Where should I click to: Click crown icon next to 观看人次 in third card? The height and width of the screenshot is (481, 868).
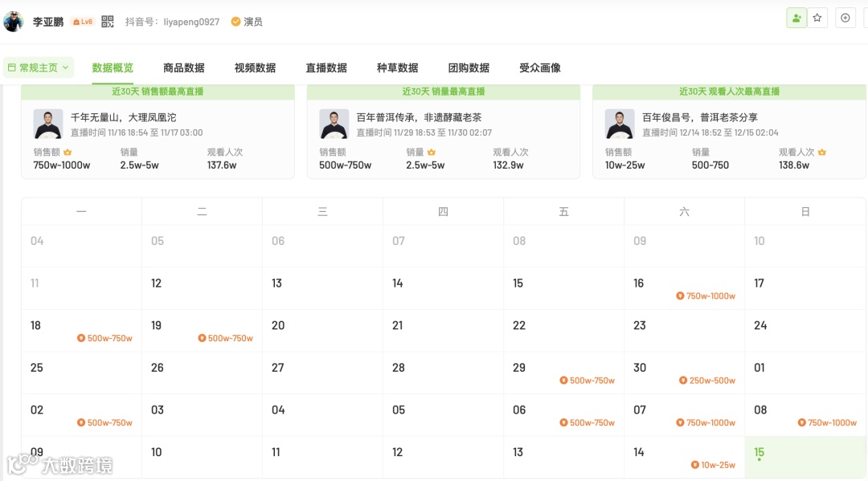[x=822, y=152]
